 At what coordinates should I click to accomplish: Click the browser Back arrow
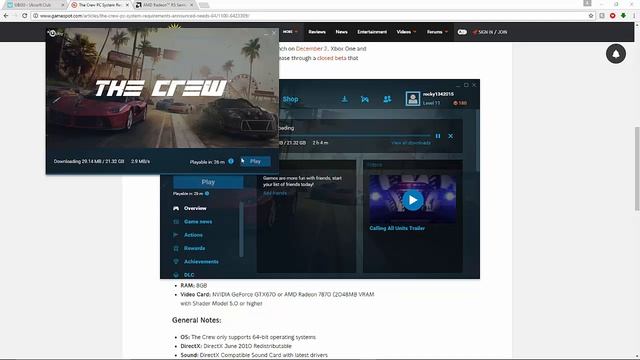click(6, 16)
